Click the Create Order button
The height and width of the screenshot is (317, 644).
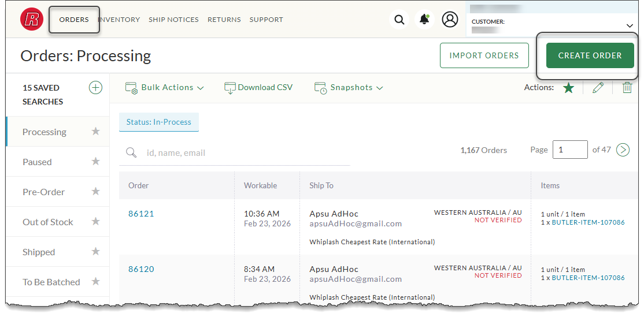[x=590, y=55]
